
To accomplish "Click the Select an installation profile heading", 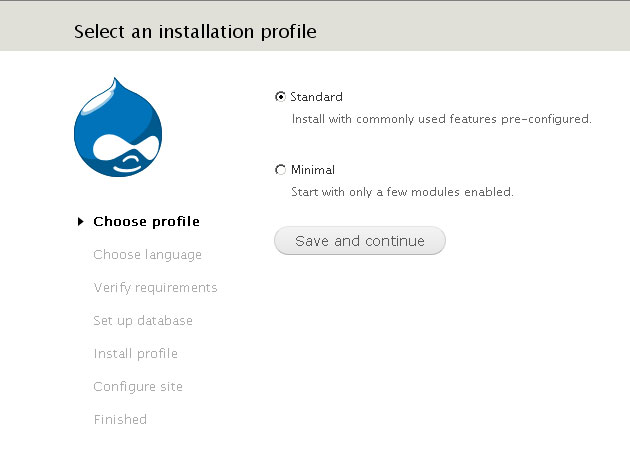I will click(195, 32).
